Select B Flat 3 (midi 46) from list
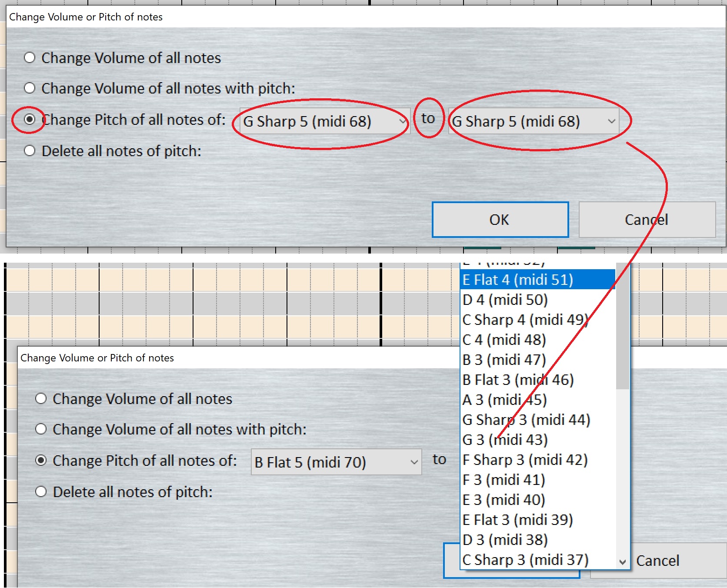The image size is (727, 588). pos(537,380)
